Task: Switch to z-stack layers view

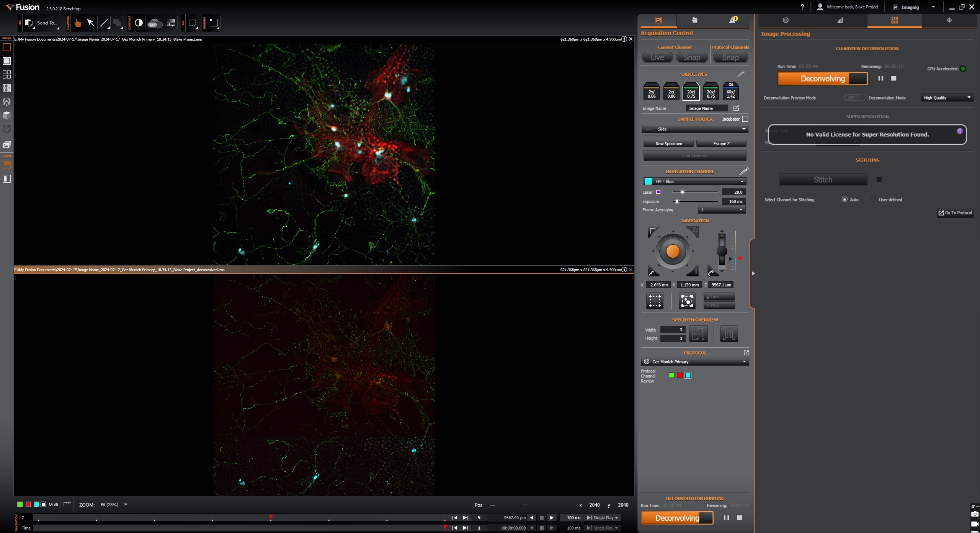Action: 7,101
